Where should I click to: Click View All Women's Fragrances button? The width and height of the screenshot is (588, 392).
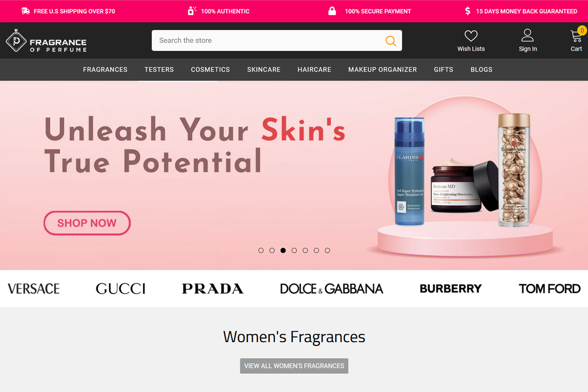point(294,366)
